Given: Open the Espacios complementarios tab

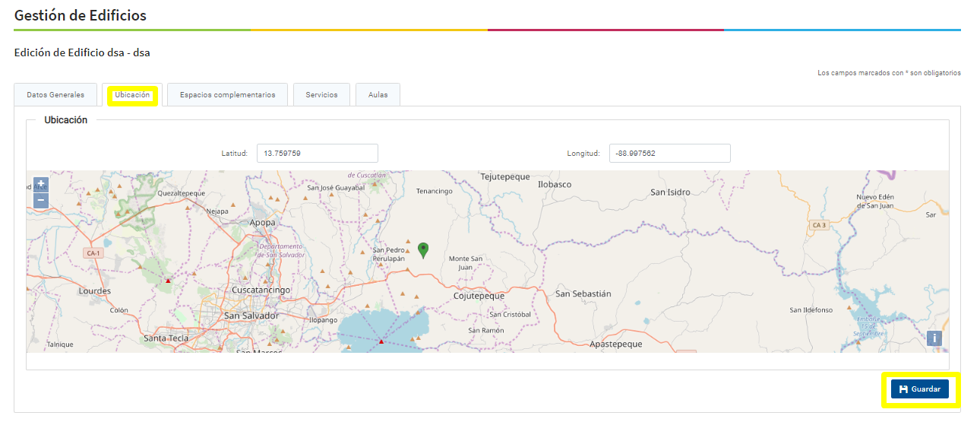Looking at the screenshot, I should point(227,95).
